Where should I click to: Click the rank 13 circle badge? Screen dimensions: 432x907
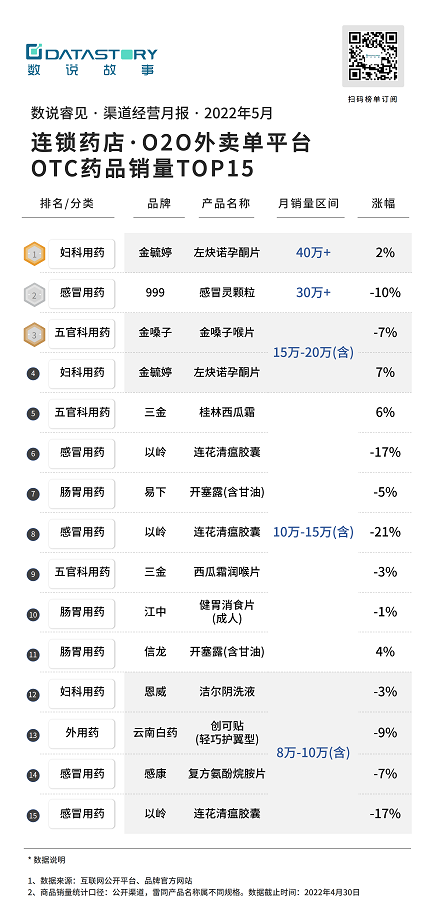[x=33, y=735]
